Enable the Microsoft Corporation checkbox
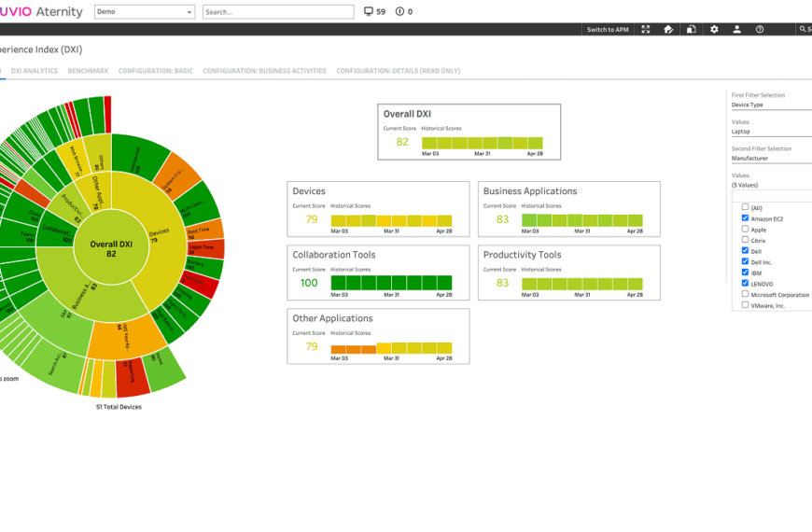 (745, 295)
